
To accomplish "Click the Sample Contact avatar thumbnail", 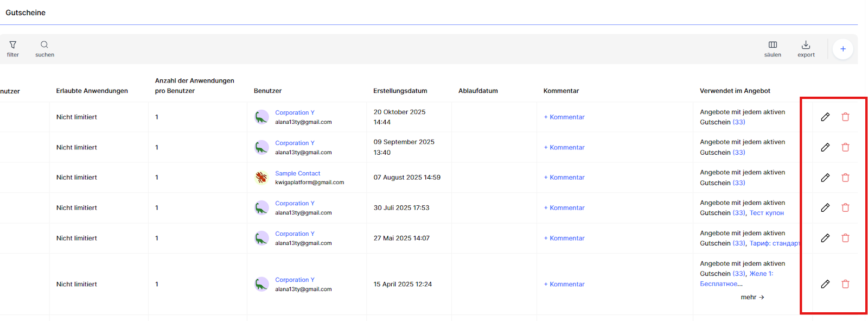I will pyautogui.click(x=261, y=178).
